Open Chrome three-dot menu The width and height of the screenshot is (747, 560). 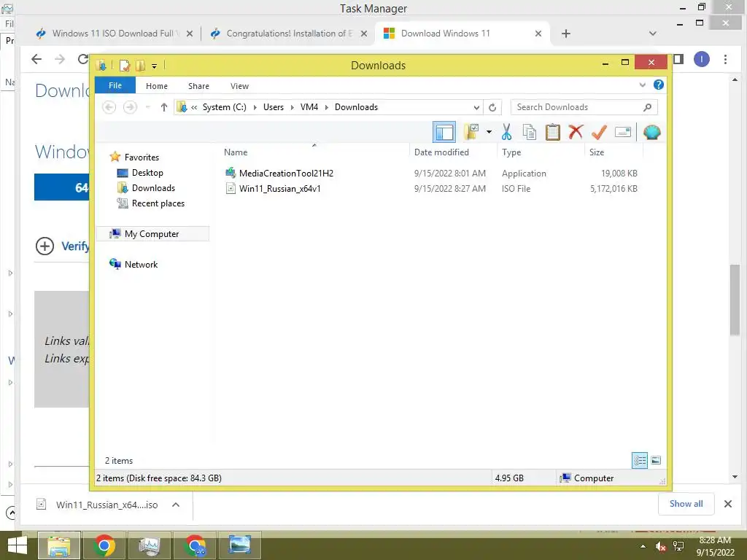click(725, 60)
